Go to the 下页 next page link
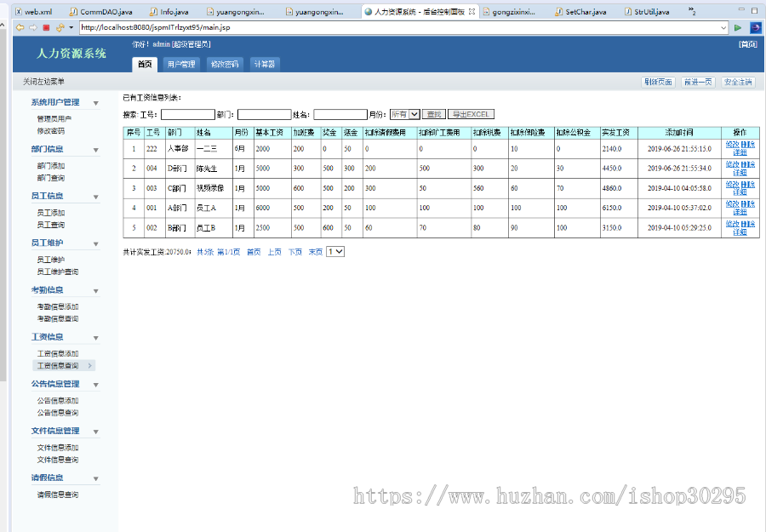 tap(295, 252)
